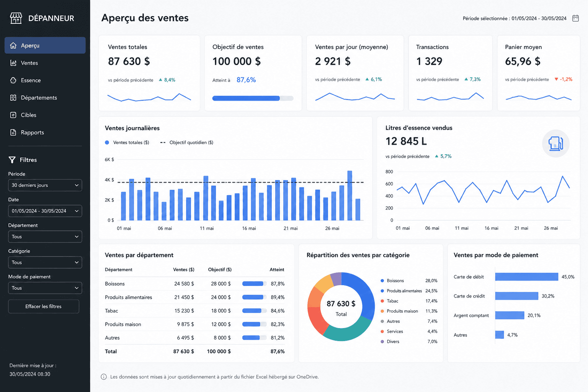The width and height of the screenshot is (588, 392).
Task: Click the Ventes totales legend dot
Action: pos(107,142)
